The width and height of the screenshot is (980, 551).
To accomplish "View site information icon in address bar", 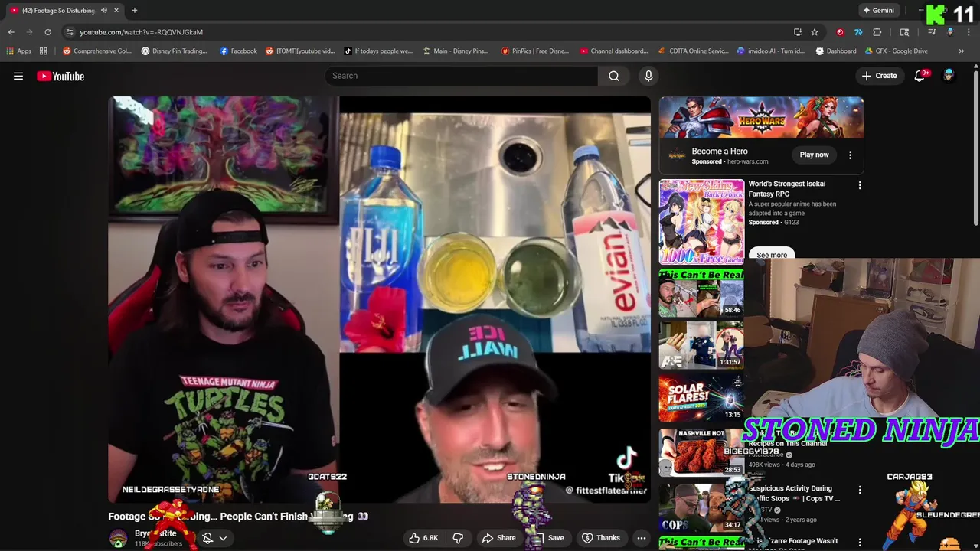I will [70, 32].
